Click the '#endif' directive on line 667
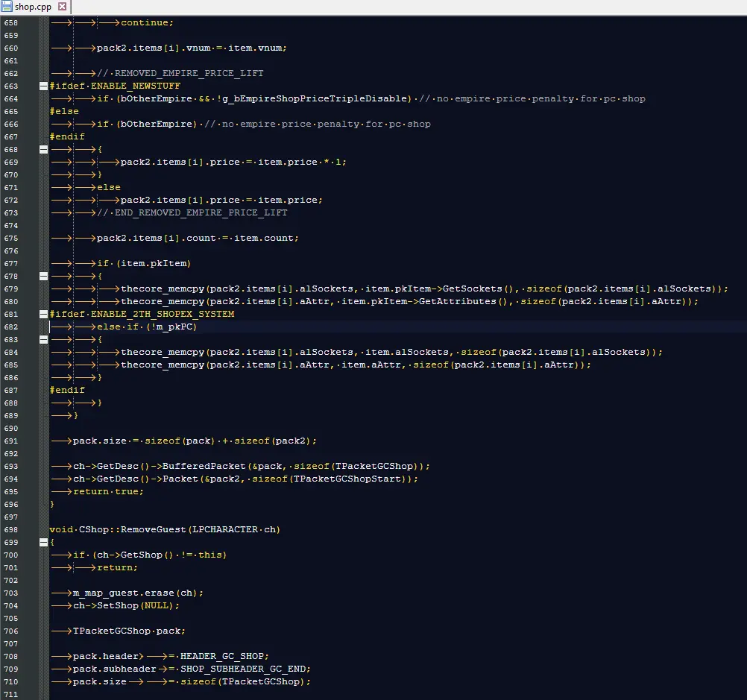 [x=67, y=136]
